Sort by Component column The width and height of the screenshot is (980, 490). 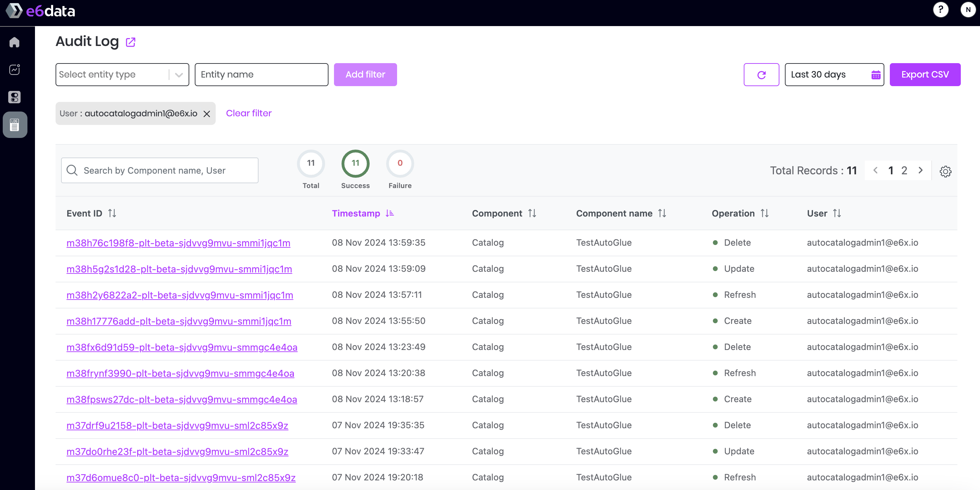(x=532, y=213)
